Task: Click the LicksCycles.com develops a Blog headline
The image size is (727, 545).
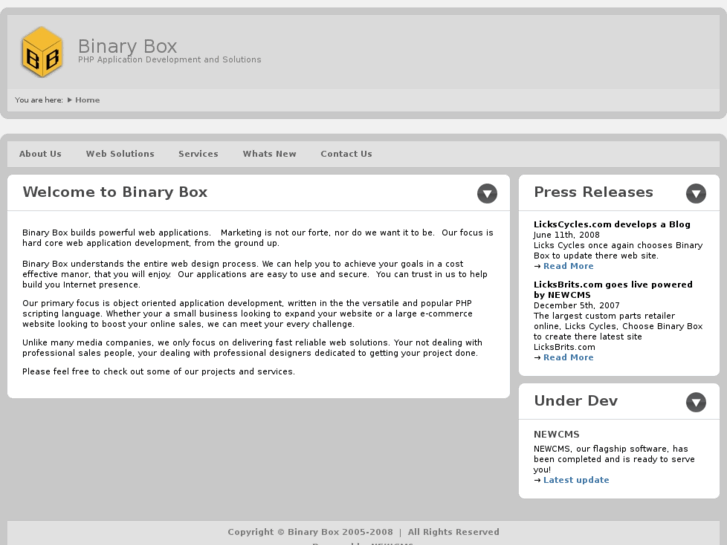Action: (612, 224)
